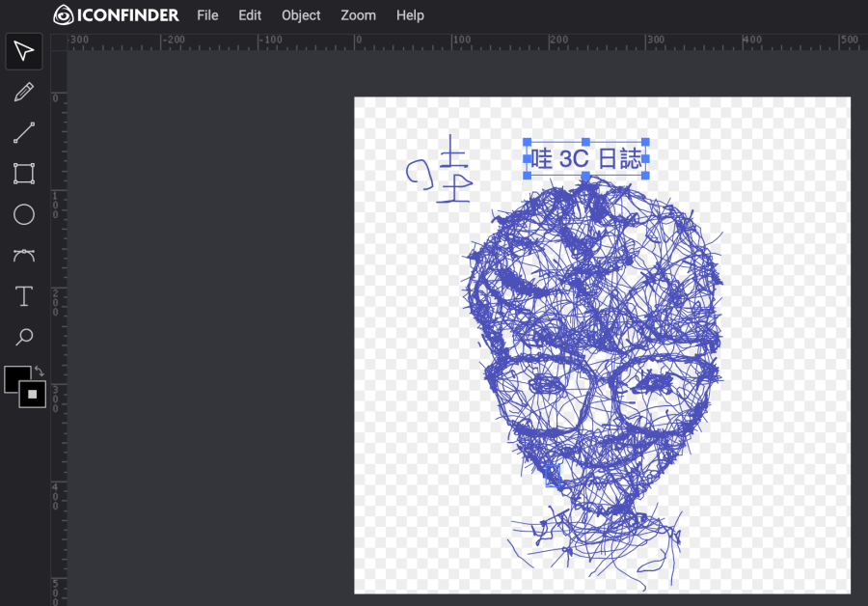Select the Text tool
This screenshot has width=868, height=606.
(24, 296)
